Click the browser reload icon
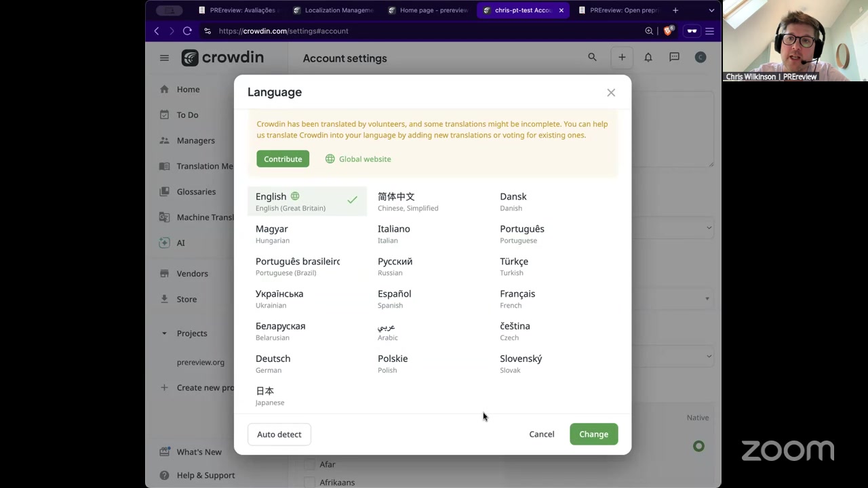The width and height of the screenshot is (868, 488). [x=187, y=31]
